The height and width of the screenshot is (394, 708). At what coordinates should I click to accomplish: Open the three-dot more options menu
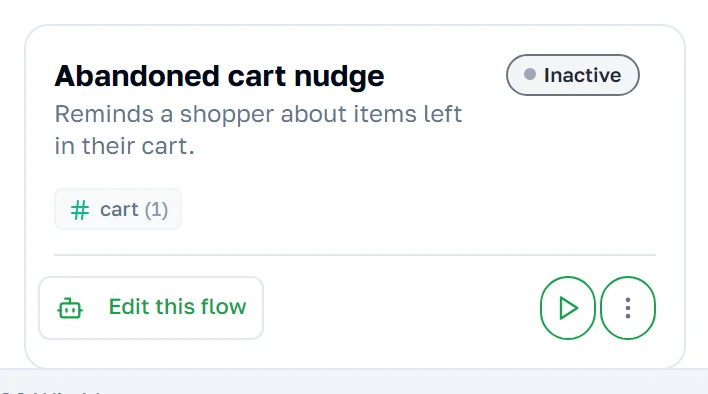628,308
